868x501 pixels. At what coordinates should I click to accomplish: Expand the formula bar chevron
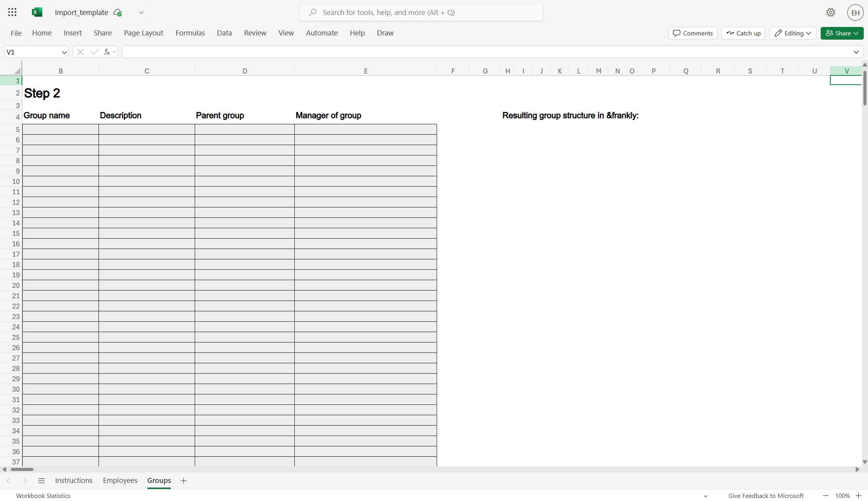tap(856, 52)
